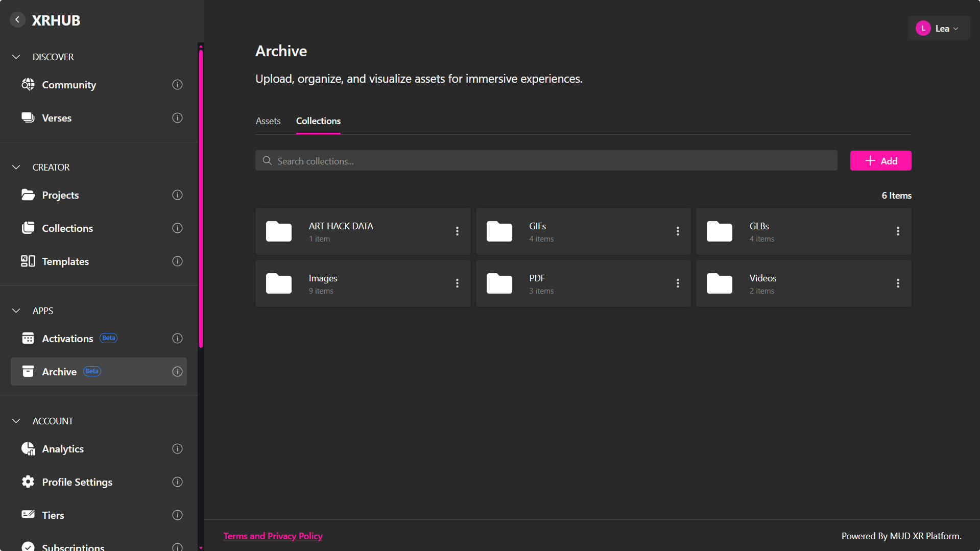980x551 pixels.
Task: Open Community via its globe icon
Action: (28, 84)
